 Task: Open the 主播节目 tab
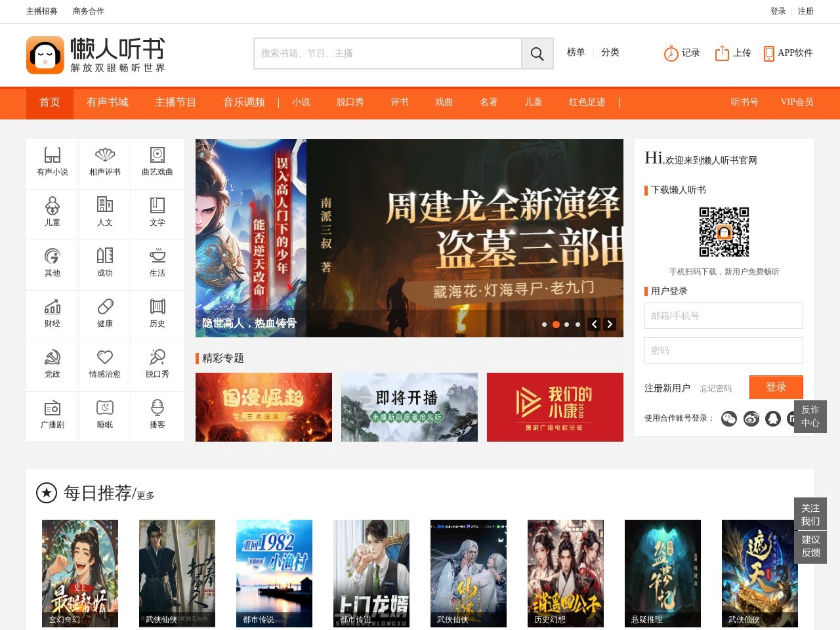tap(176, 102)
